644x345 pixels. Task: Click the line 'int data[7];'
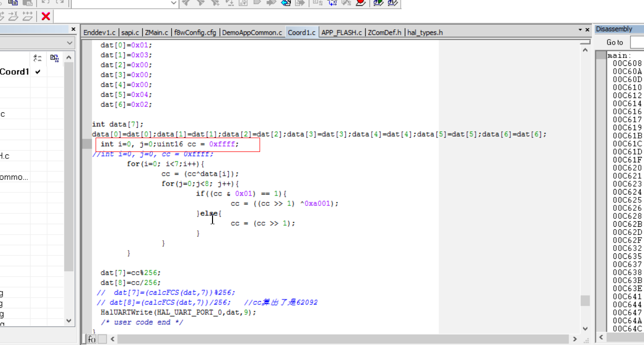pyautogui.click(x=117, y=124)
